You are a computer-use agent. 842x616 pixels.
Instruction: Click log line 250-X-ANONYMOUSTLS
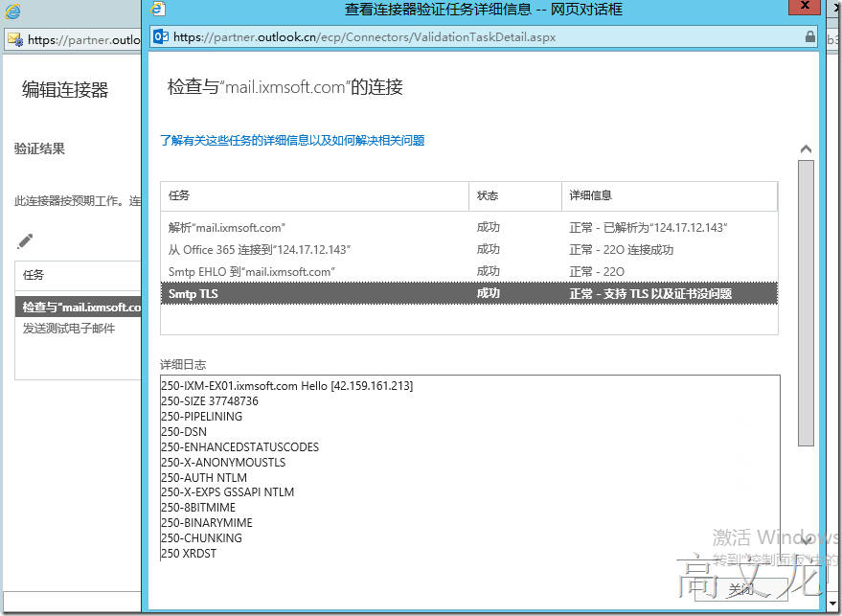pyautogui.click(x=223, y=463)
